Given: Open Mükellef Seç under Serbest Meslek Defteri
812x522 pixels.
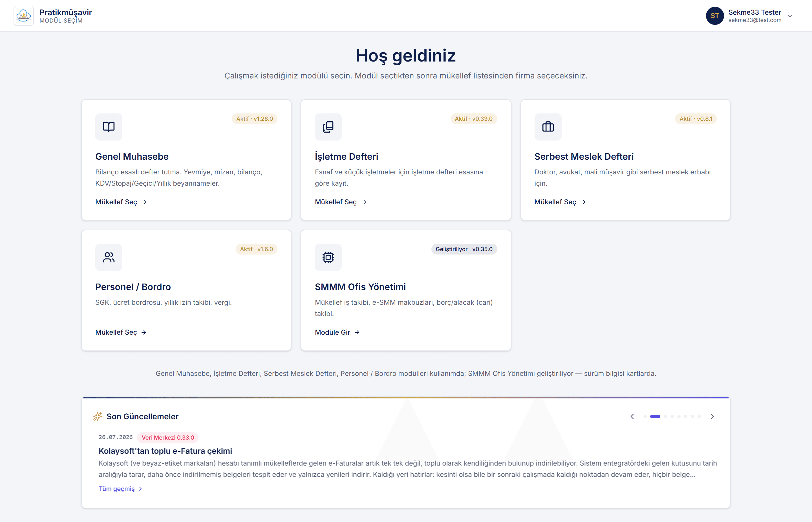Looking at the screenshot, I should [x=560, y=202].
